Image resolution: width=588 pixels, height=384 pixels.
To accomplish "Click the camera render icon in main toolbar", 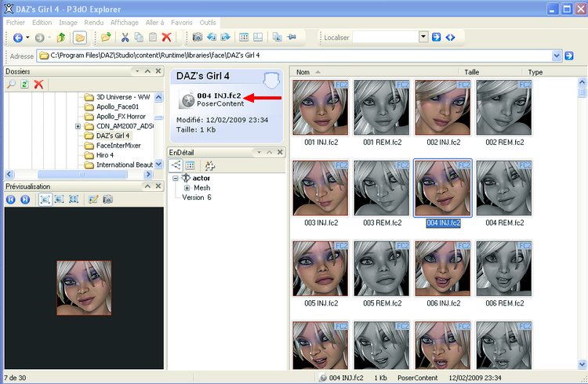I will [198, 37].
